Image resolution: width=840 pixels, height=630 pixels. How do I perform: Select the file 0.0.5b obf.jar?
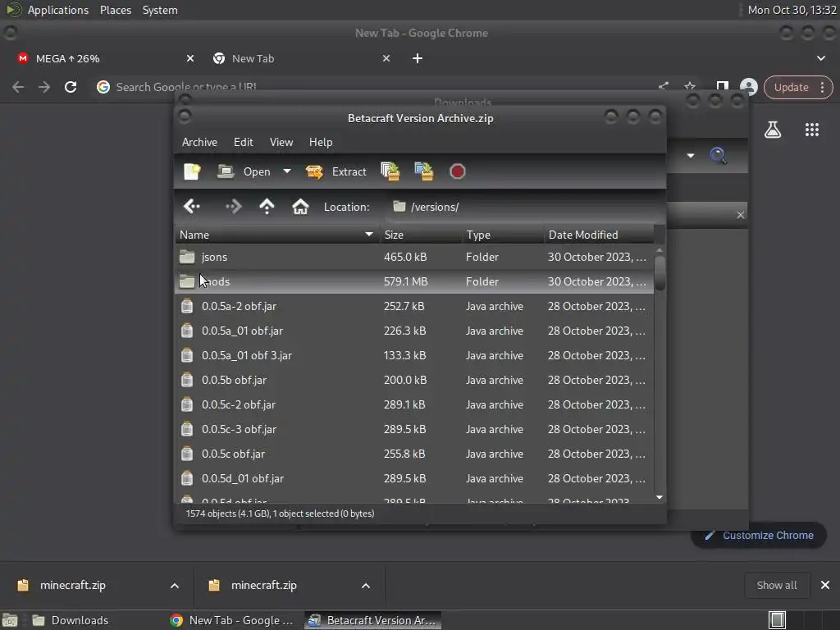coord(414,381)
